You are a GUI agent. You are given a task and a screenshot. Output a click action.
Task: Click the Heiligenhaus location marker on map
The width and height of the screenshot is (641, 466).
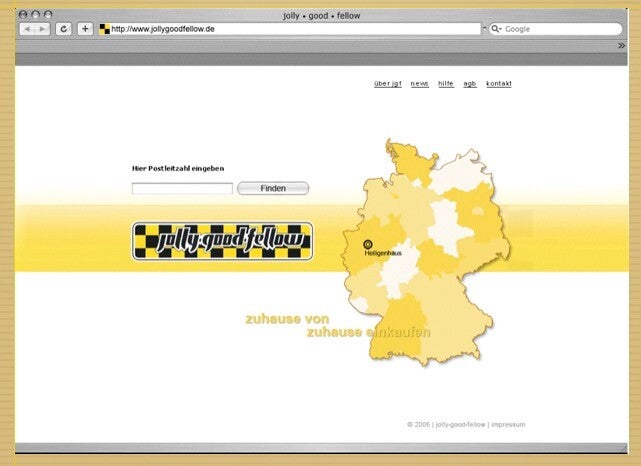click(368, 244)
